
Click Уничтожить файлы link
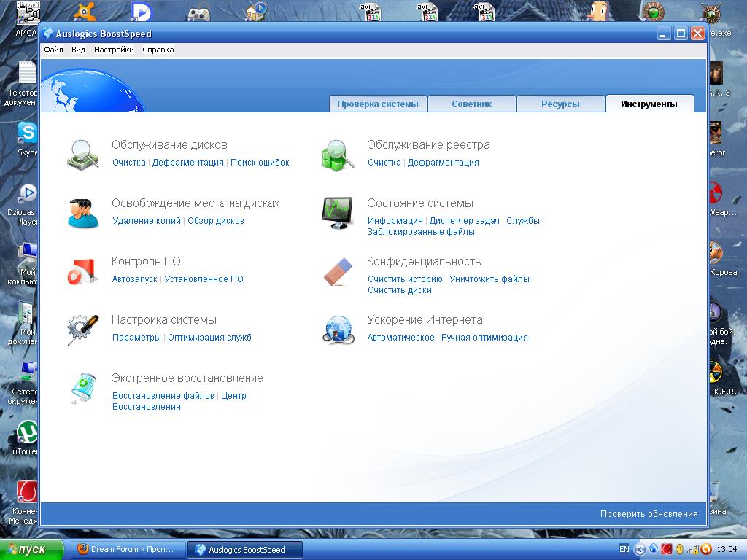tap(489, 279)
